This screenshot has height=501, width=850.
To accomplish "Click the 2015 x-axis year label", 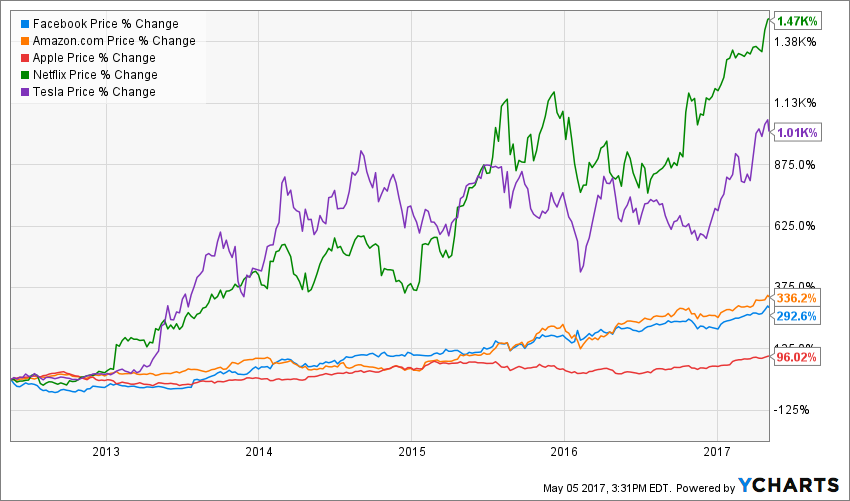I will [x=411, y=451].
